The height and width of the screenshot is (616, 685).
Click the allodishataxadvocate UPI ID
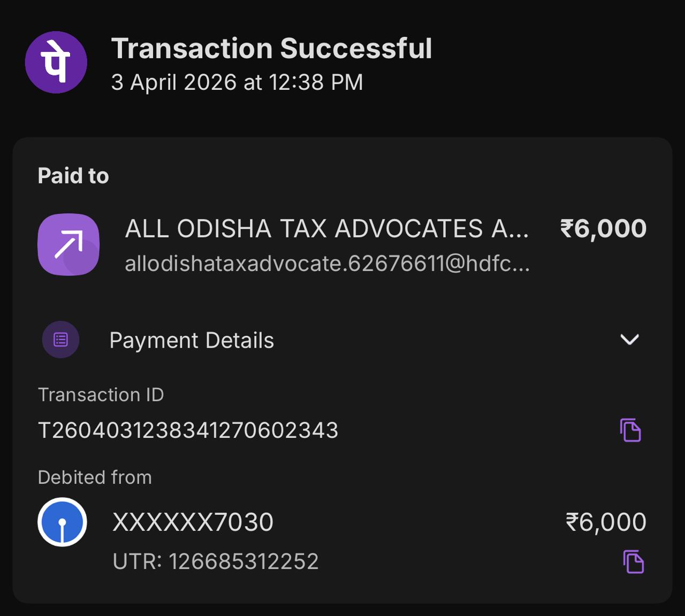(326, 264)
